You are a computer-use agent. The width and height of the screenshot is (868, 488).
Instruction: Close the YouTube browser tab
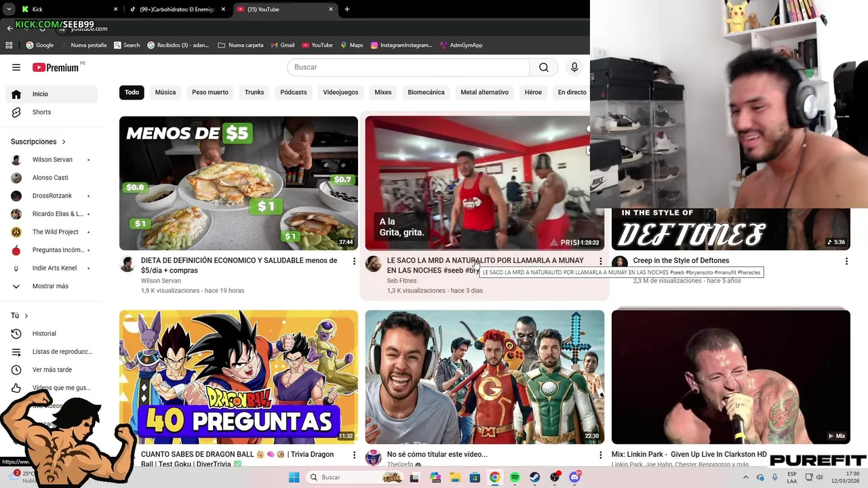coord(331,9)
